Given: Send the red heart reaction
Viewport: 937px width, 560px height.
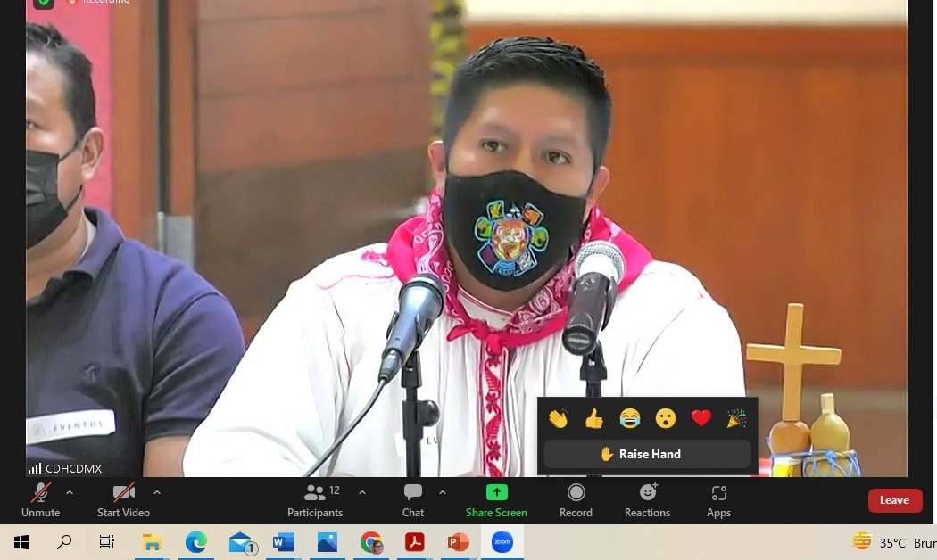Looking at the screenshot, I should [x=701, y=418].
